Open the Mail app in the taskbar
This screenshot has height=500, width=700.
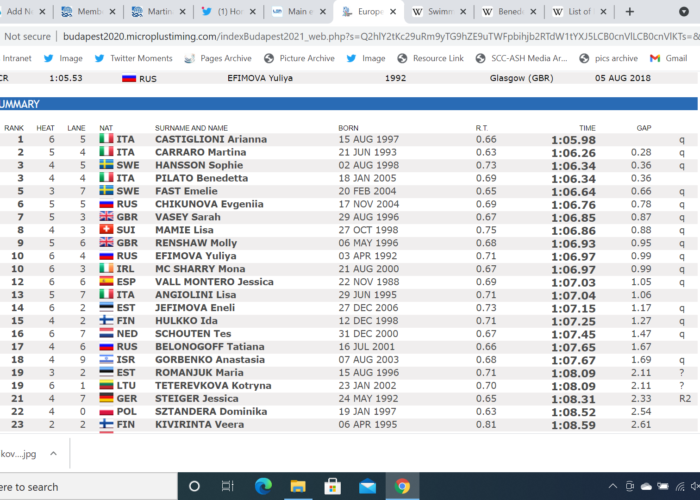[368, 487]
